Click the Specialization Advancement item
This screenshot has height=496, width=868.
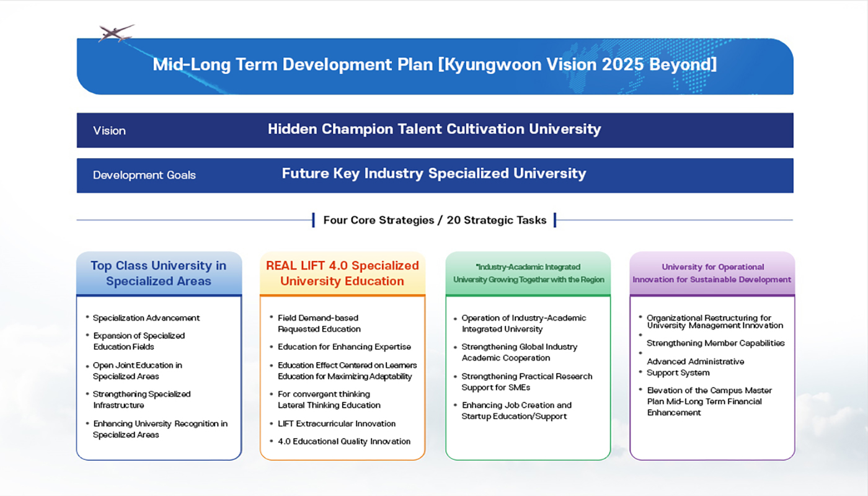[x=146, y=318]
